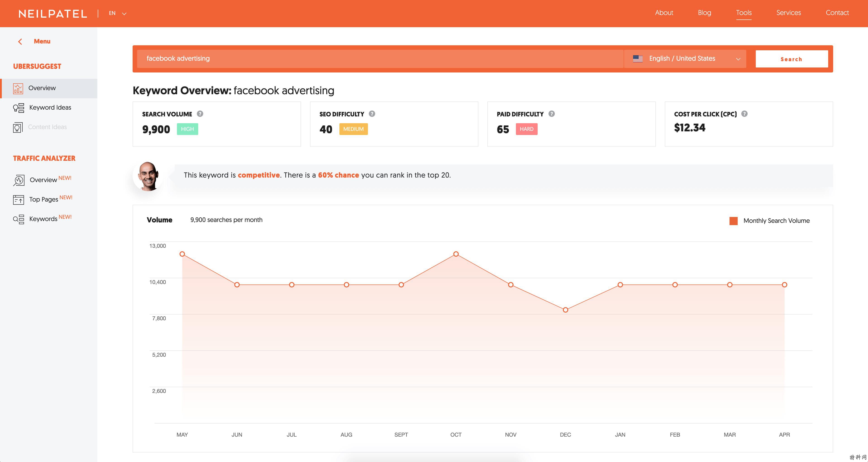Click '9,900 searches per month' text
868x462 pixels.
(227, 220)
